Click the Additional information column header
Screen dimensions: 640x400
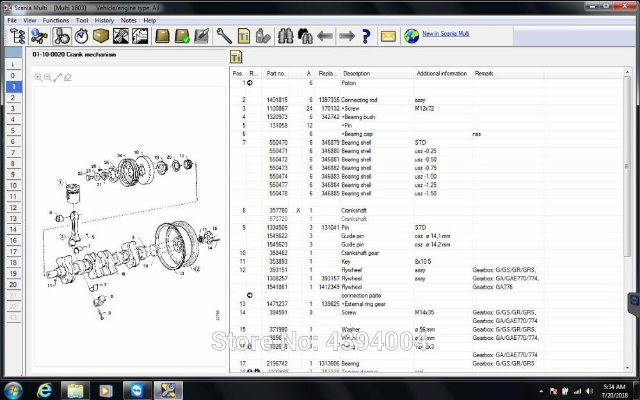443,73
